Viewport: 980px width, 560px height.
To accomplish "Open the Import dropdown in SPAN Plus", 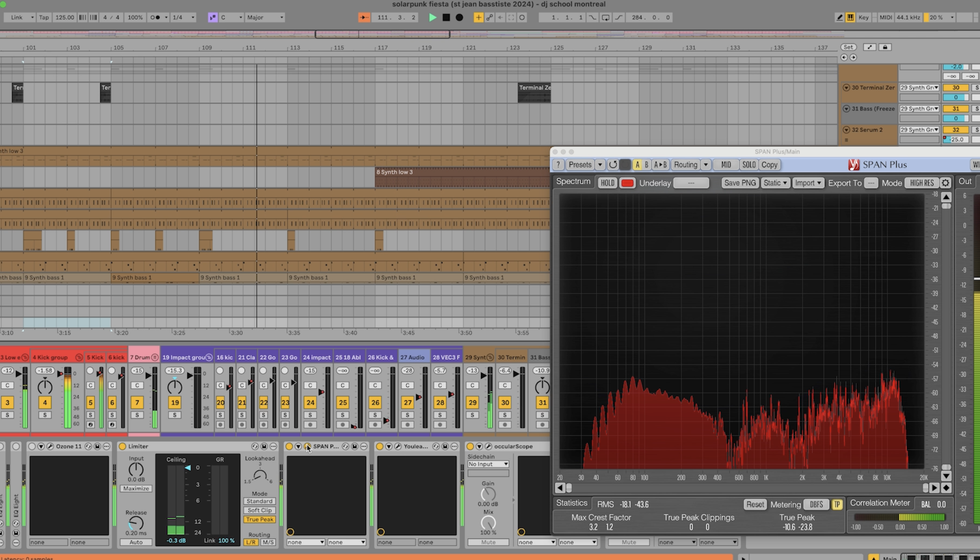I will tap(808, 183).
